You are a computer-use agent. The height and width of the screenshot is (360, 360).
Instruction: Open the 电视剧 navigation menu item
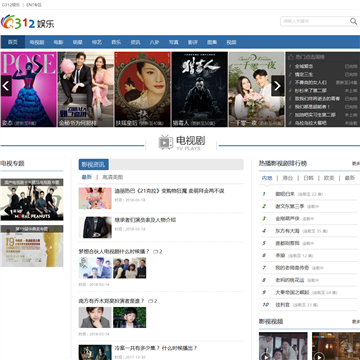pyautogui.click(x=37, y=42)
